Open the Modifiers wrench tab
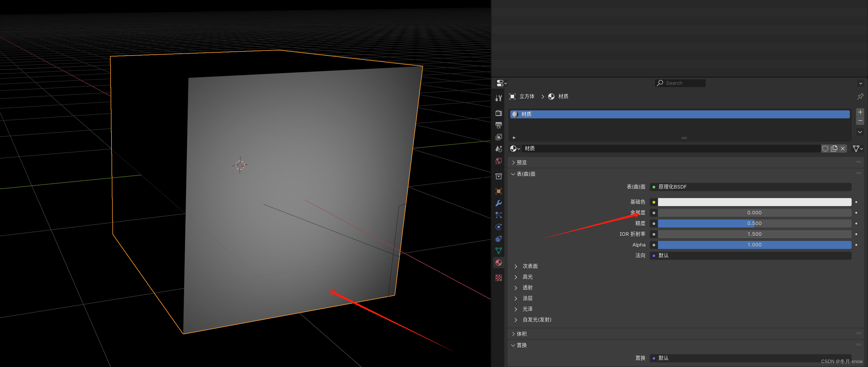 click(499, 203)
